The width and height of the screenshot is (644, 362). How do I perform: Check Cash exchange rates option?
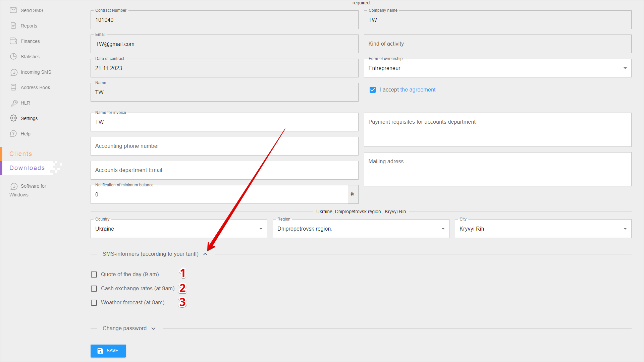[94, 289]
